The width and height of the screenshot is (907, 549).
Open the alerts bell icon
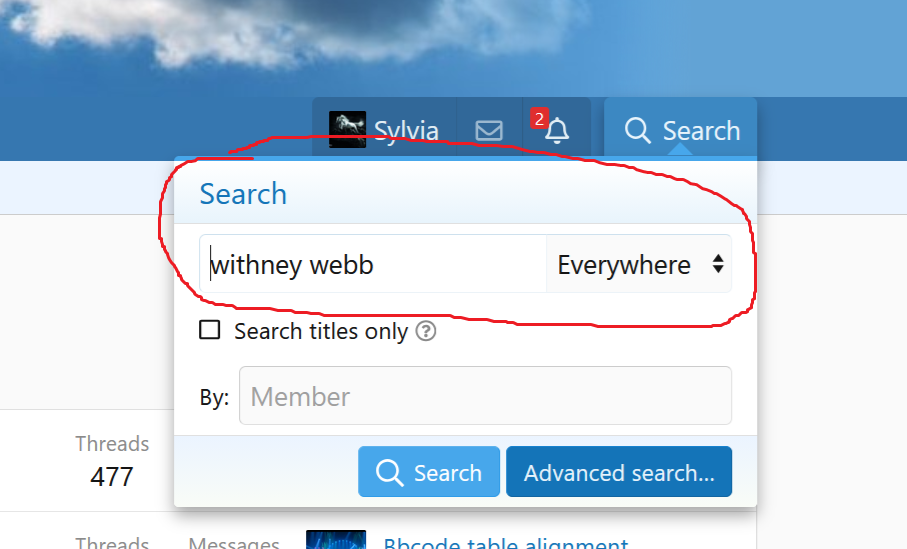(x=557, y=131)
